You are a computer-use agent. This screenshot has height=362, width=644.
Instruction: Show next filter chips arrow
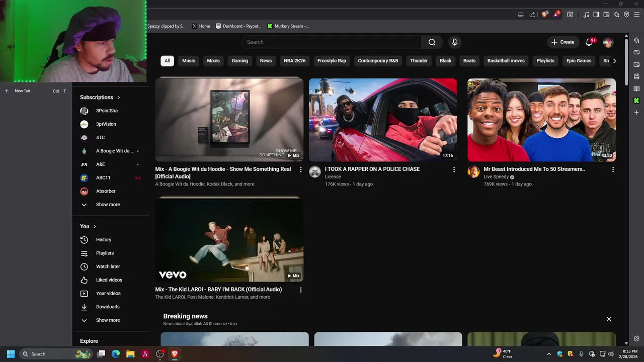[x=614, y=61]
